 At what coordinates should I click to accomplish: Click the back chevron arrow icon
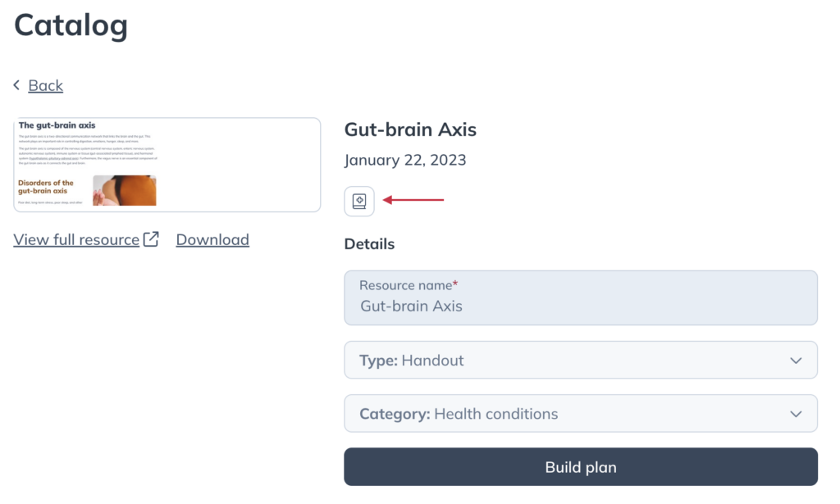16,85
